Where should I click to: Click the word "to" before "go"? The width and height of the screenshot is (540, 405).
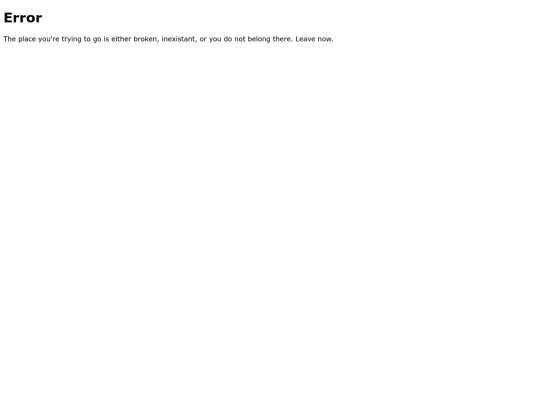tap(87, 39)
